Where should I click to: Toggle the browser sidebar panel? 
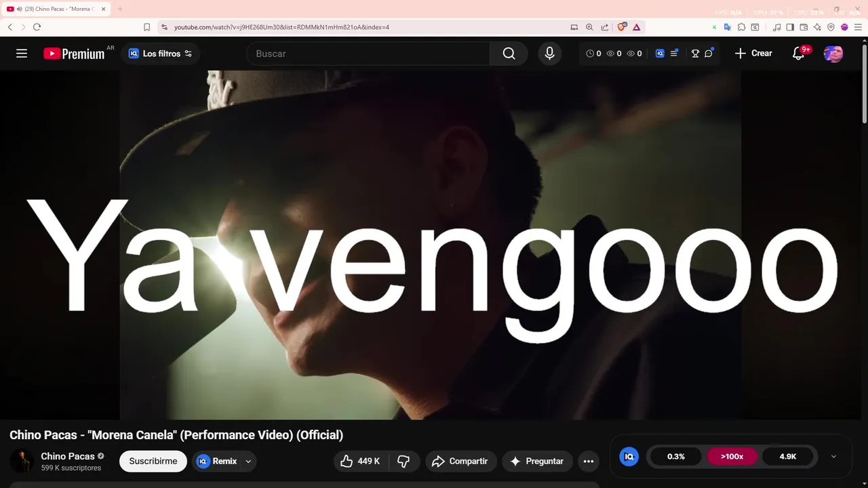pos(790,27)
